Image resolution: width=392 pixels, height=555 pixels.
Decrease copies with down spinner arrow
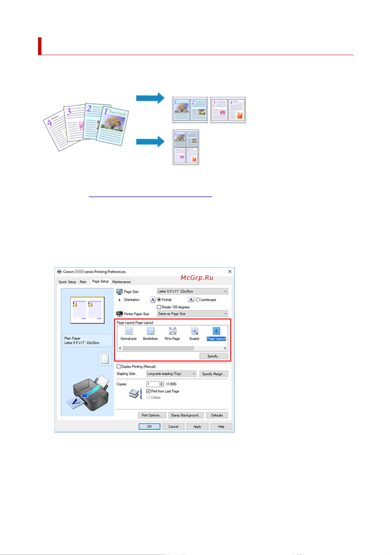coord(161,385)
